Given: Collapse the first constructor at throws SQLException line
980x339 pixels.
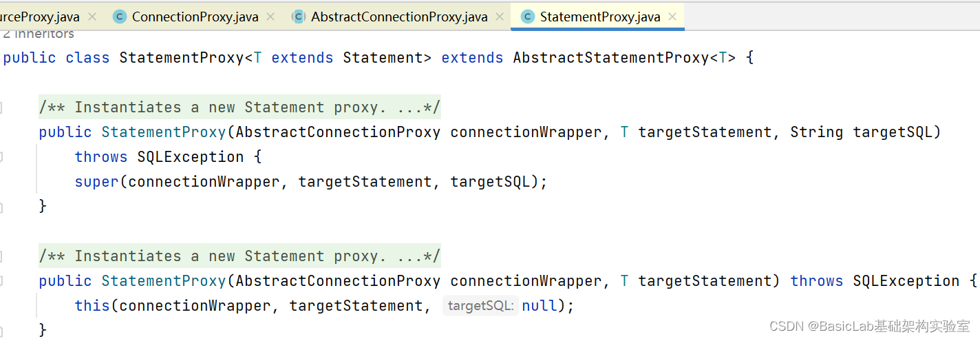Looking at the screenshot, I should pos(1,157).
